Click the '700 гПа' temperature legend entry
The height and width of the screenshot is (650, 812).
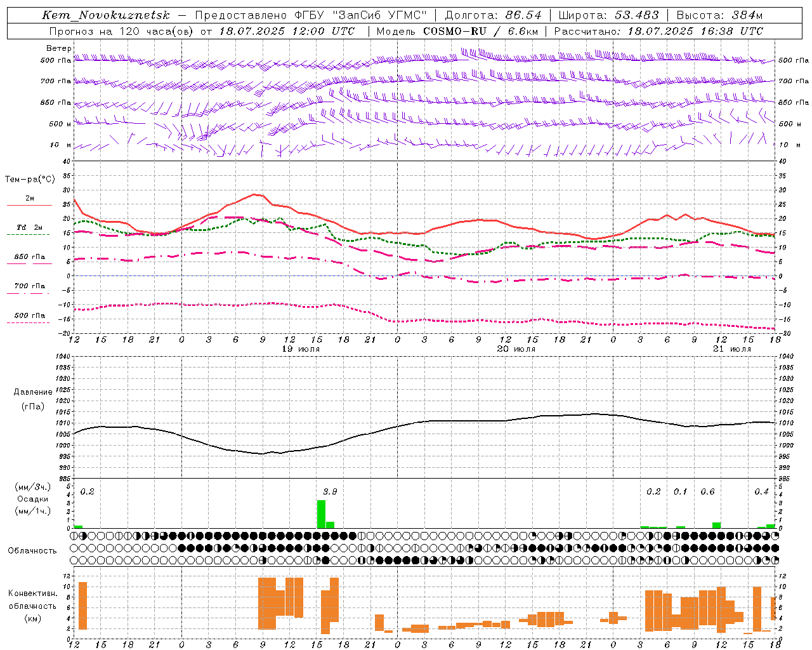tap(29, 286)
